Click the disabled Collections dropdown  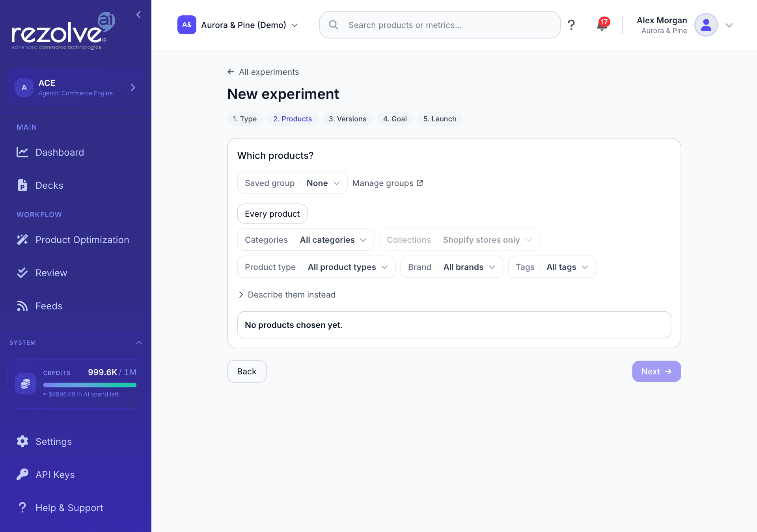459,240
